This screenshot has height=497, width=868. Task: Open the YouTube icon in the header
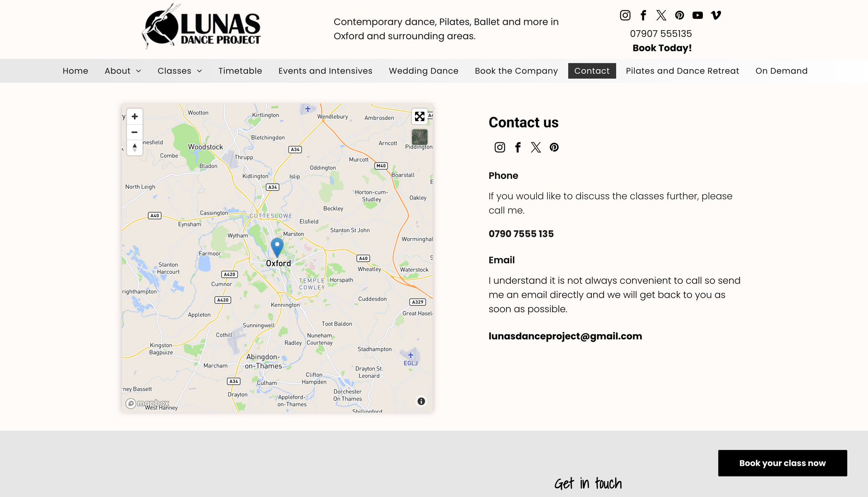pyautogui.click(x=698, y=15)
